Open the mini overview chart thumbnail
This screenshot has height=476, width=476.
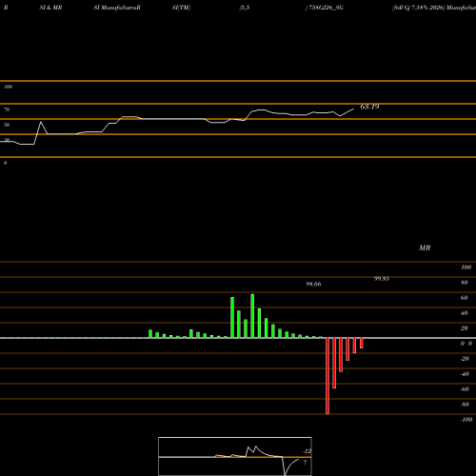(235, 456)
